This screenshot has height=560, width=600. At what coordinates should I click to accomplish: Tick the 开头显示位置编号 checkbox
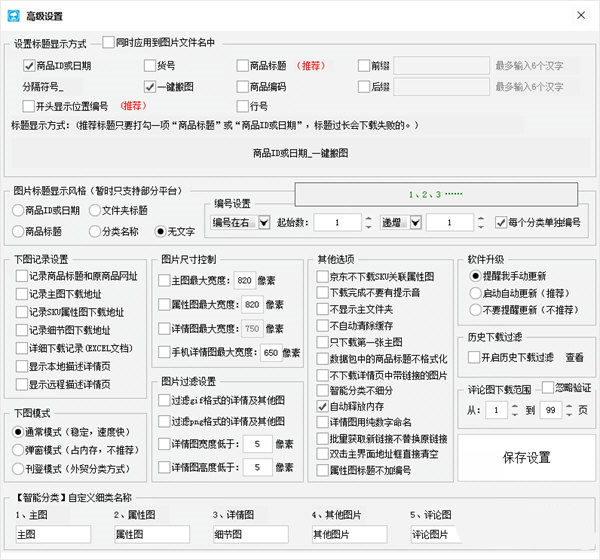[28, 106]
